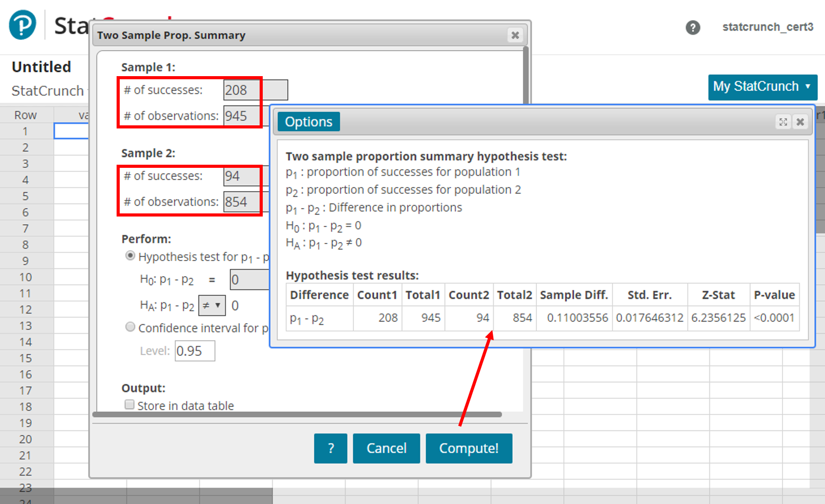Select Confidence interval radio button
This screenshot has height=504, width=825.
[x=131, y=327]
